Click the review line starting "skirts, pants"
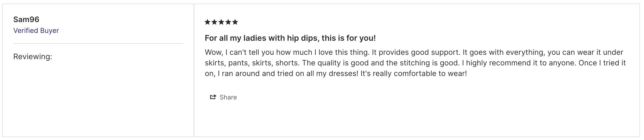 pyautogui.click(x=415, y=63)
